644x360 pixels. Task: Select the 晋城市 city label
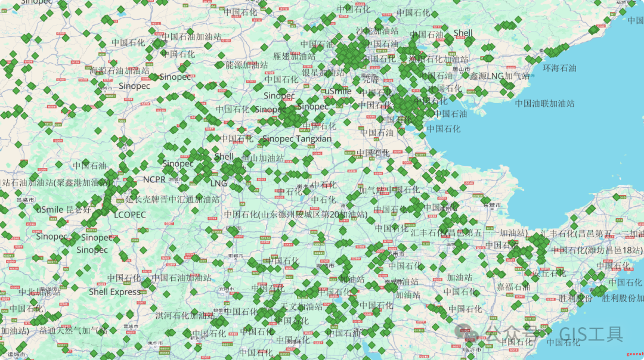tap(131, 327)
